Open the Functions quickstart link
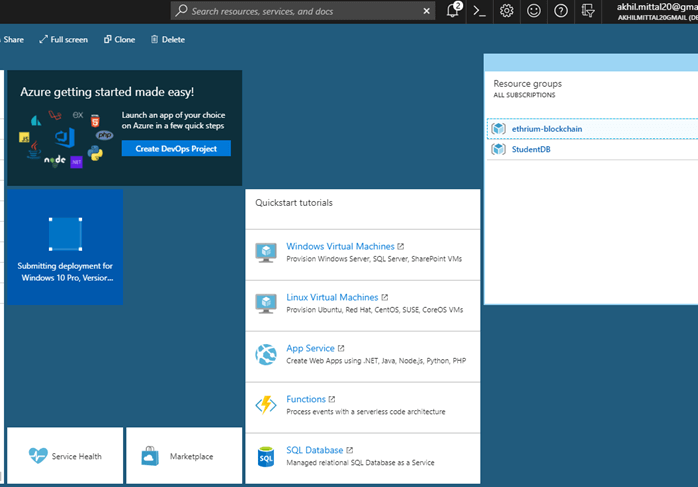Screen dimensions: 698x487 click(306, 399)
